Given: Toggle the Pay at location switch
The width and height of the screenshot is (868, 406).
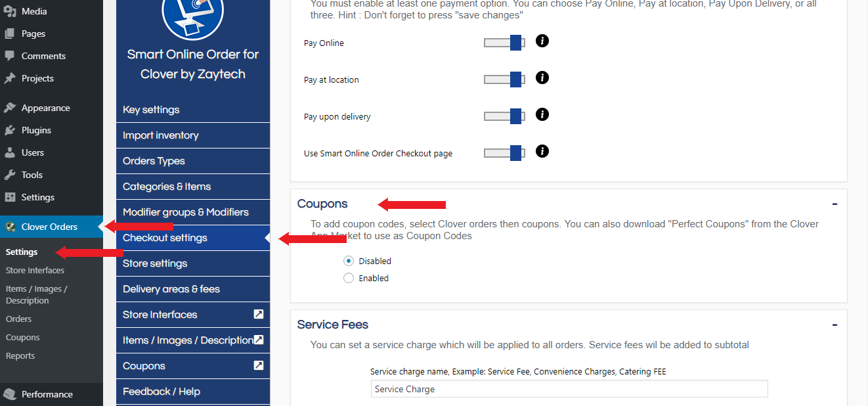Looking at the screenshot, I should 504,80.
